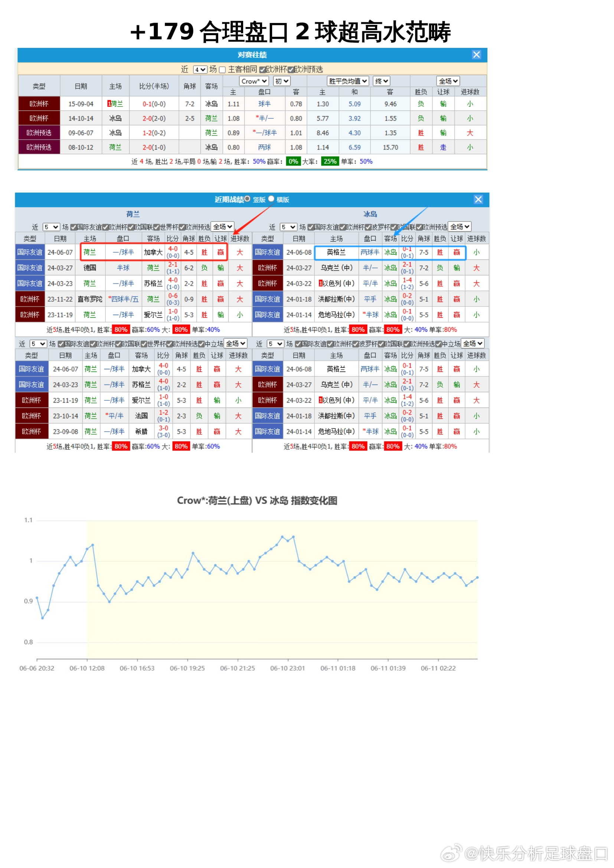Click the 德国 home team cell
This screenshot has height=868, width=614.
point(90,268)
